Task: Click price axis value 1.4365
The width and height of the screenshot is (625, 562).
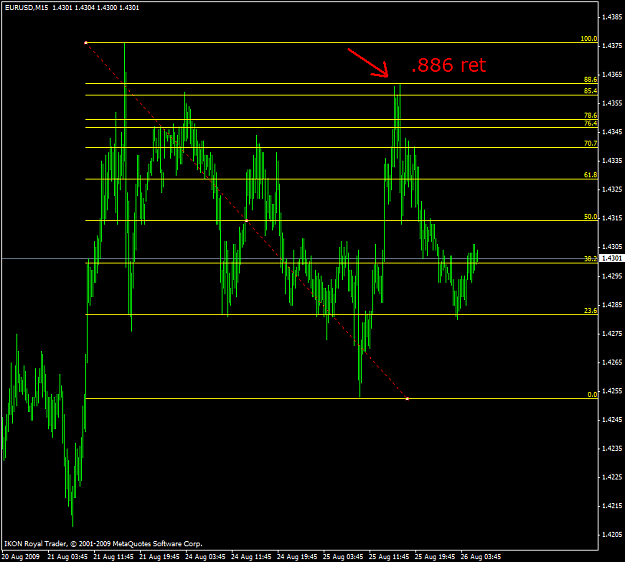Action: (x=612, y=75)
